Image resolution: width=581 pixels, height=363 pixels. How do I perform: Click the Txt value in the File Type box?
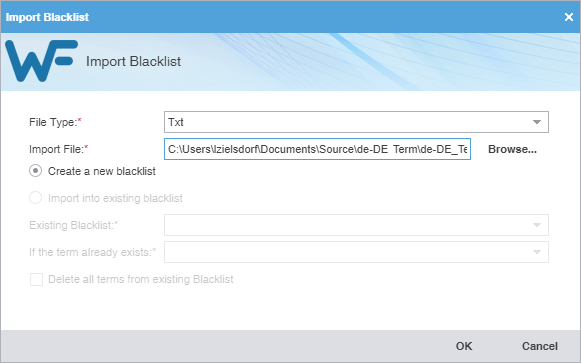click(176, 122)
